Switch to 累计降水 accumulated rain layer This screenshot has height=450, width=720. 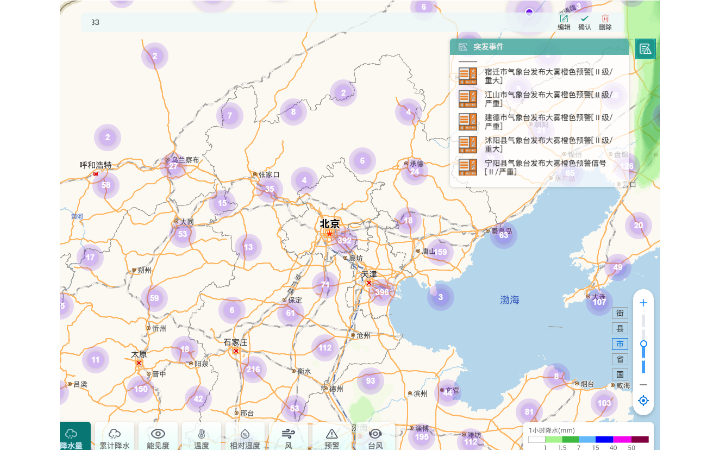pos(115,436)
